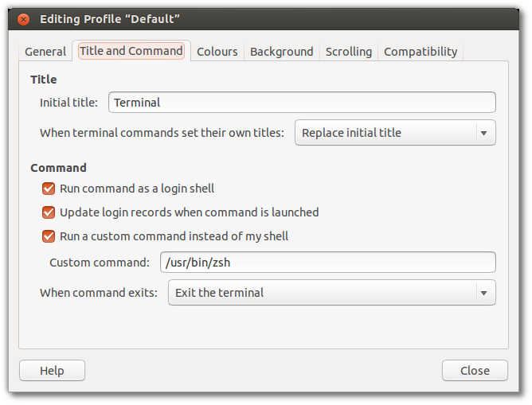Click the Run command as a login shell label
Screen dimensions: 532x405
click(137, 189)
